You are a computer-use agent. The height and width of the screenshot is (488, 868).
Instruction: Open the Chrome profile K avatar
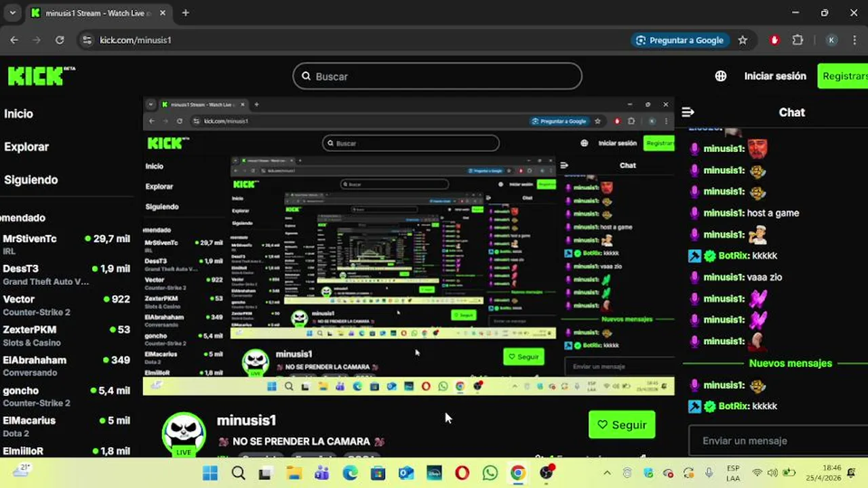[x=831, y=40]
